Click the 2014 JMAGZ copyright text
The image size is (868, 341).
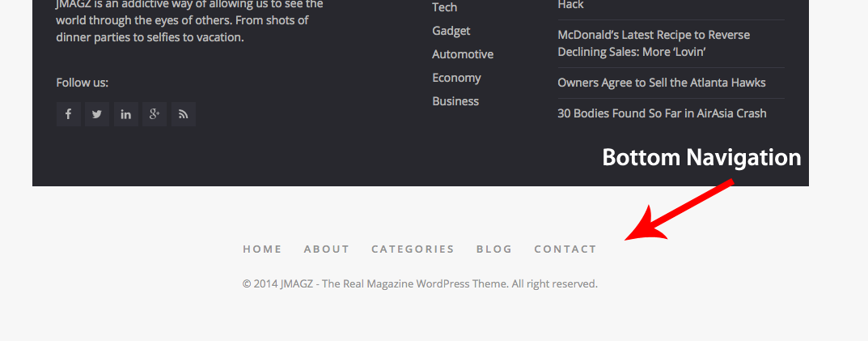click(420, 283)
